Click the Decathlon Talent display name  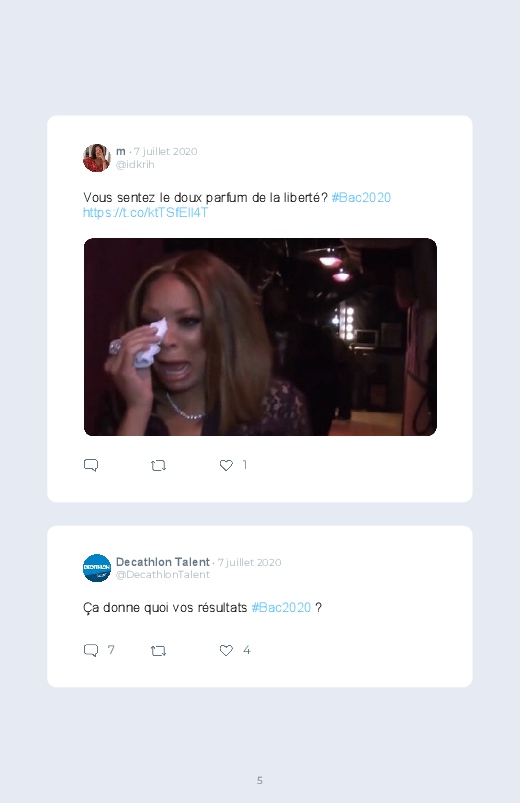tap(163, 562)
